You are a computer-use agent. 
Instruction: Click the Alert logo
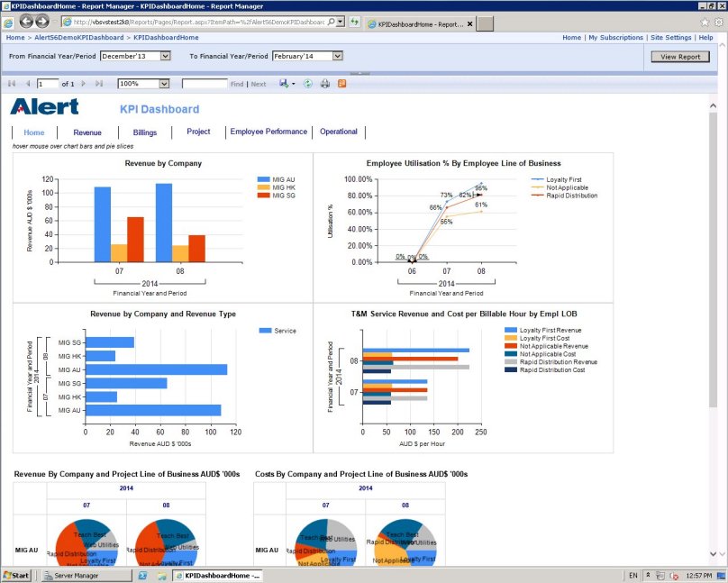[x=44, y=106]
